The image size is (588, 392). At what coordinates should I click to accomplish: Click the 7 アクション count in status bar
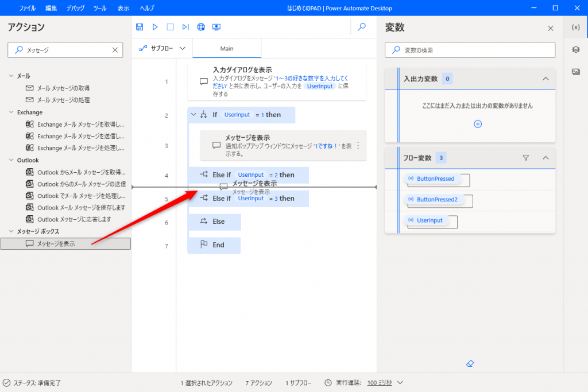259,383
